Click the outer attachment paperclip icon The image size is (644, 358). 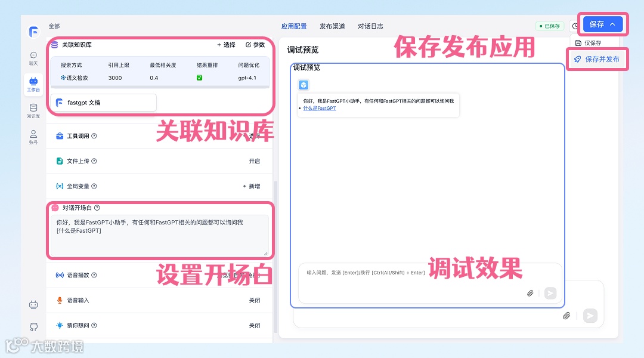(566, 316)
